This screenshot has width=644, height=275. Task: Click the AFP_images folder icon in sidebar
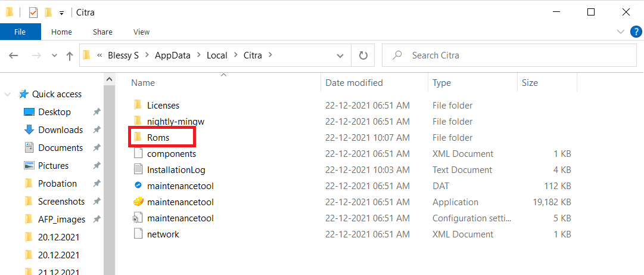[x=29, y=219]
